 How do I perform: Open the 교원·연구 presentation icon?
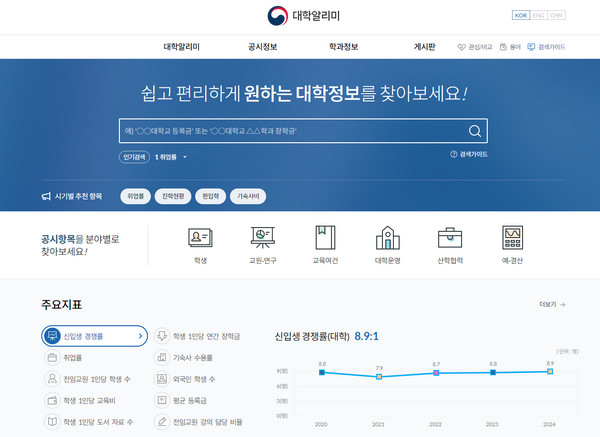pos(262,237)
